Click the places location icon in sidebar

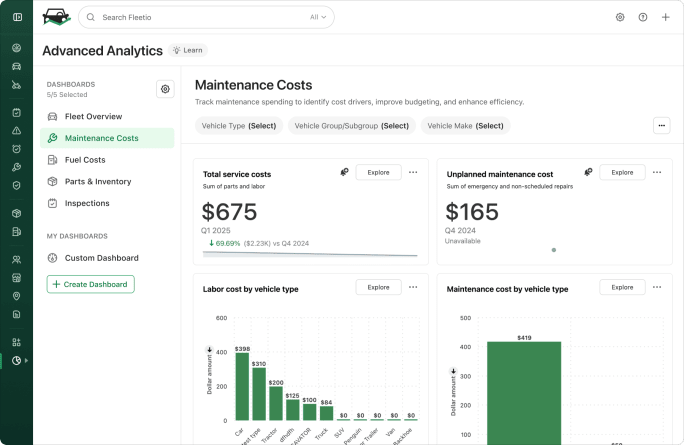tap(17, 296)
